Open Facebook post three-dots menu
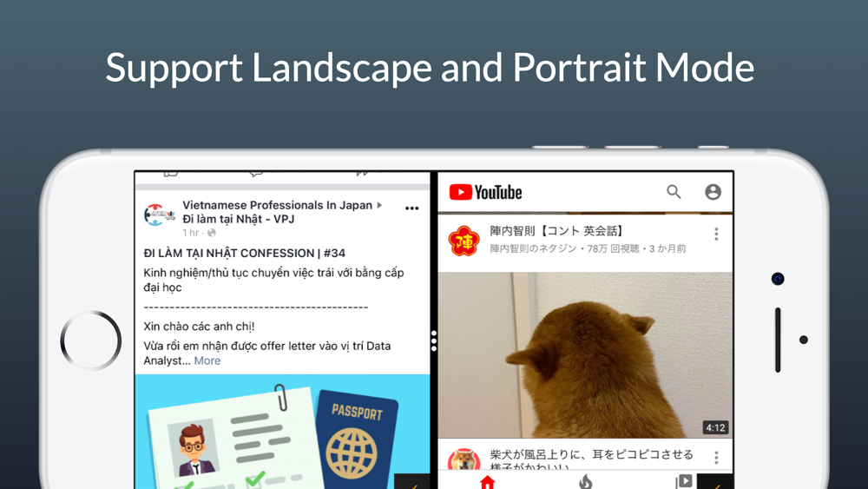868x489 pixels. point(411,208)
